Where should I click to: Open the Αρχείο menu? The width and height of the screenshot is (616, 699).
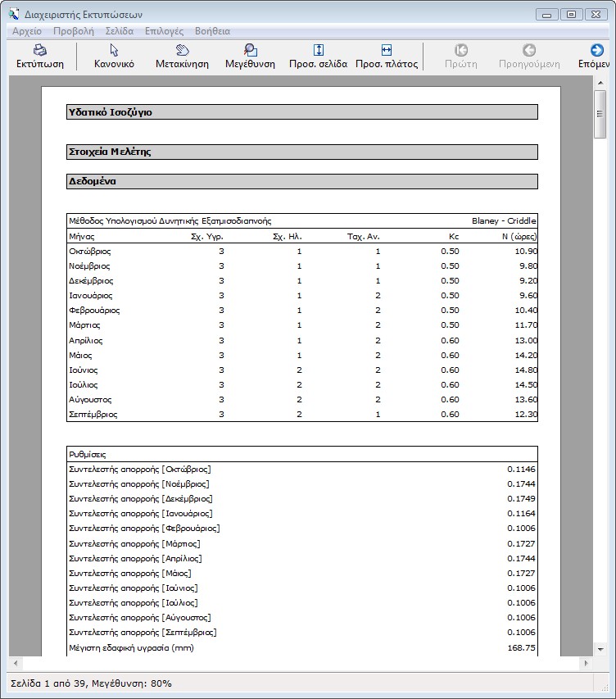tap(27, 31)
